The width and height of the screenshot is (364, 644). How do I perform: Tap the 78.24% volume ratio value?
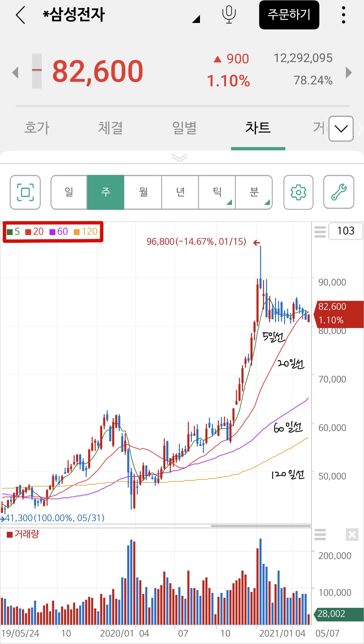313,80
